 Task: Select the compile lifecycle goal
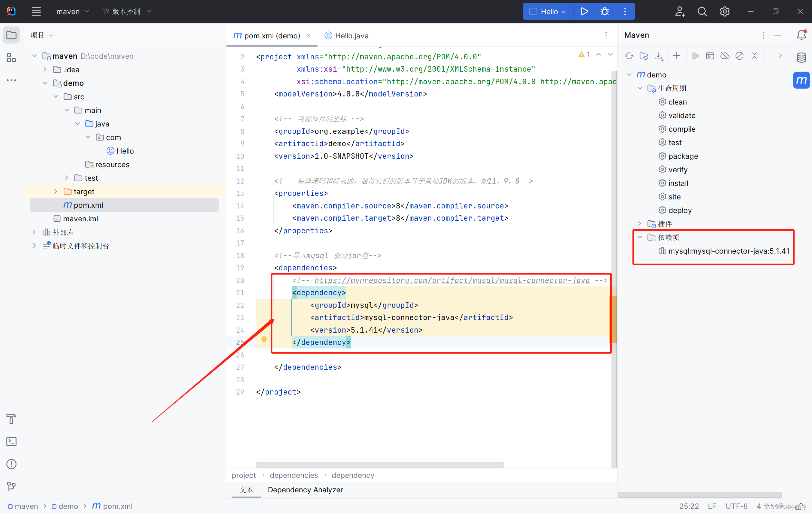pyautogui.click(x=677, y=129)
